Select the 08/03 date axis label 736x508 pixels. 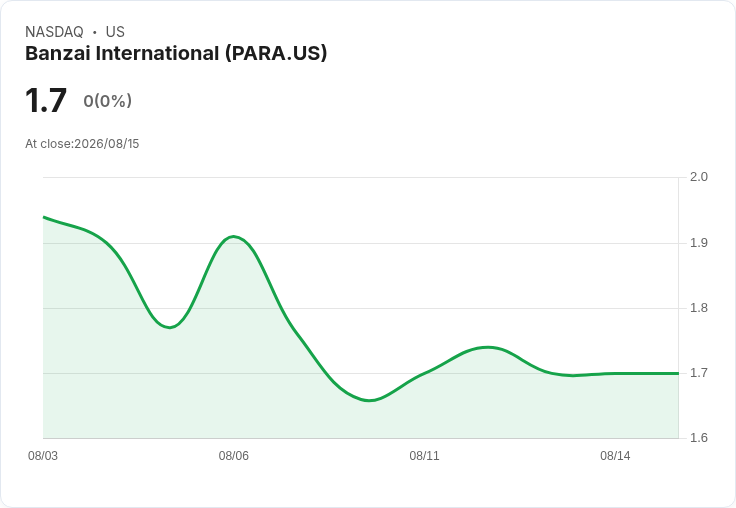(x=43, y=456)
